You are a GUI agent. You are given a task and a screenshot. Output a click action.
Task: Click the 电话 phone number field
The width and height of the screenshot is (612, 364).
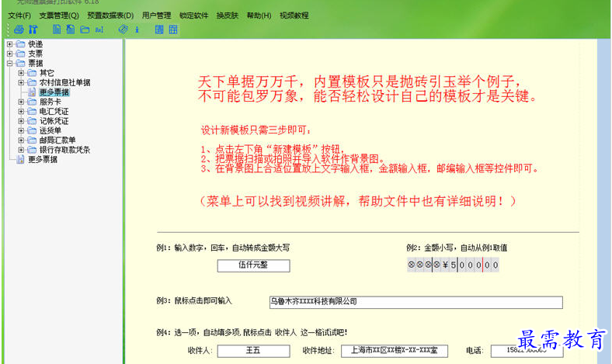527,351
